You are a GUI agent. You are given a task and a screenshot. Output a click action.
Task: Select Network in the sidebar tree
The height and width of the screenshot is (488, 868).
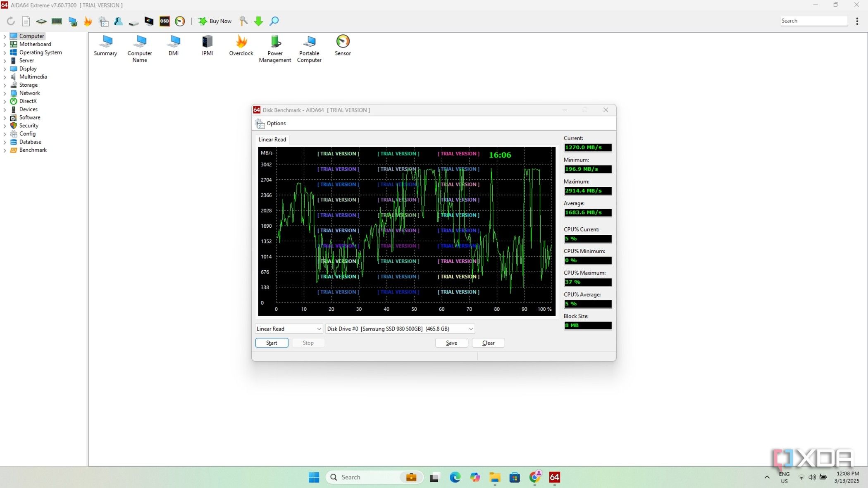(29, 93)
